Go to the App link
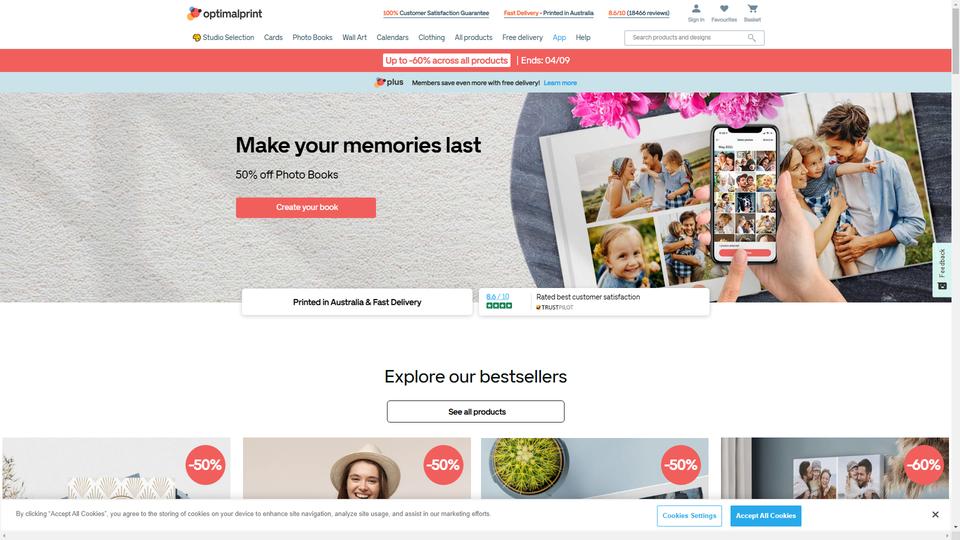960x540 pixels. click(559, 37)
